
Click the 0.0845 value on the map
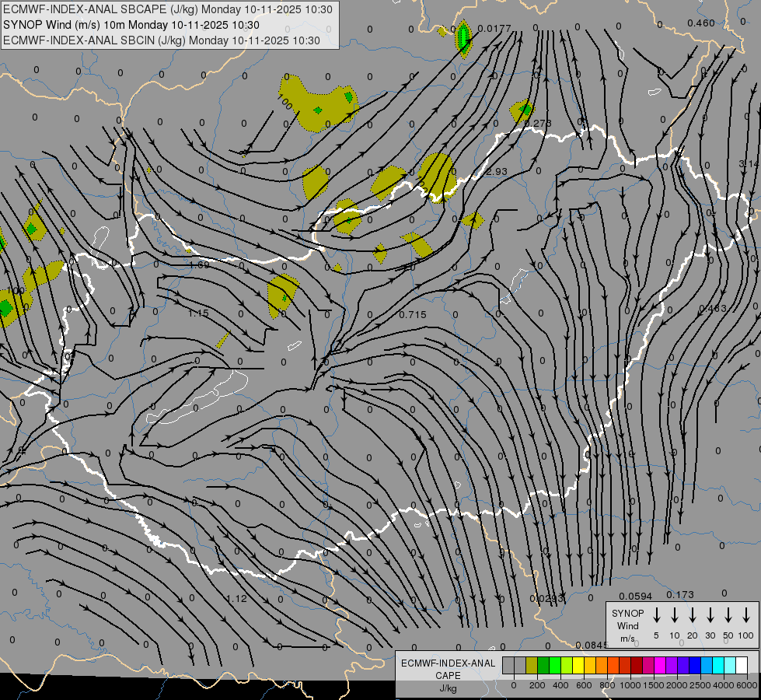pyautogui.click(x=592, y=645)
